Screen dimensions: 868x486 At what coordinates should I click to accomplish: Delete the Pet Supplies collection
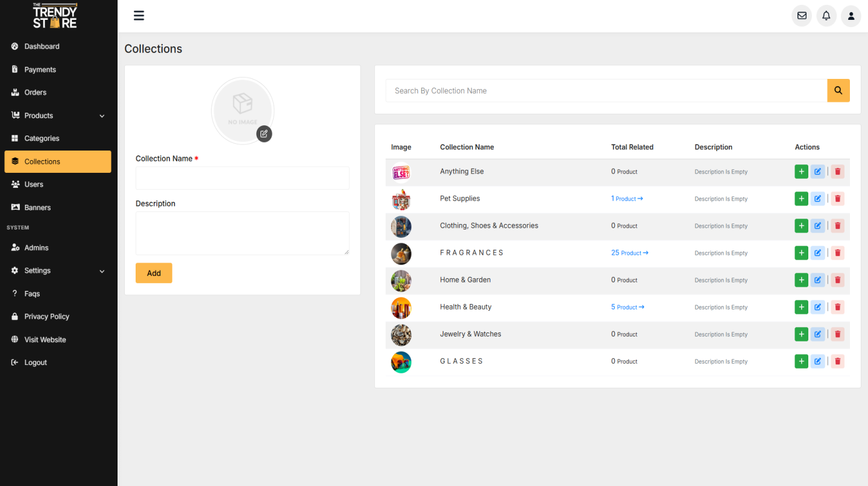tap(837, 199)
